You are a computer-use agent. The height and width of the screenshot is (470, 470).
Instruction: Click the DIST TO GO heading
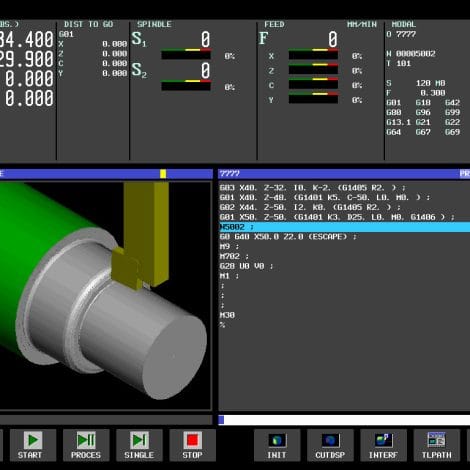88,24
